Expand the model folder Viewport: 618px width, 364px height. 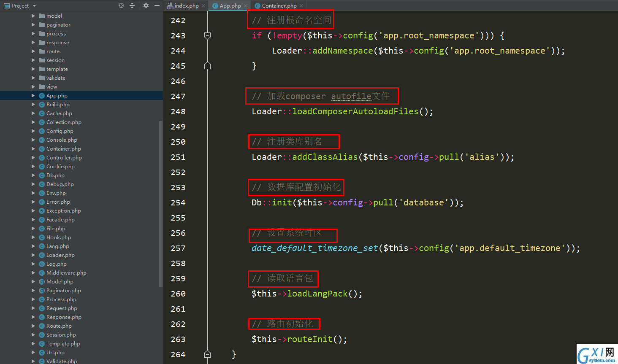pyautogui.click(x=33, y=16)
